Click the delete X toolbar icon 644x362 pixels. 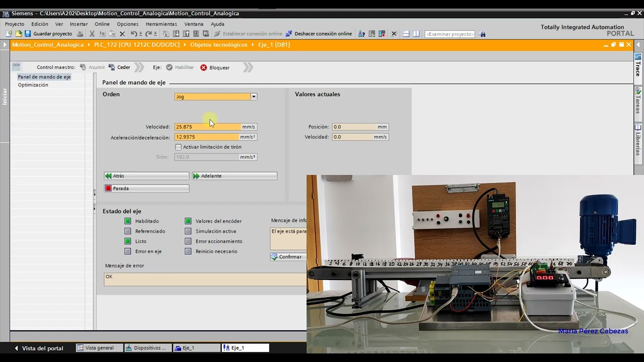(122, 34)
